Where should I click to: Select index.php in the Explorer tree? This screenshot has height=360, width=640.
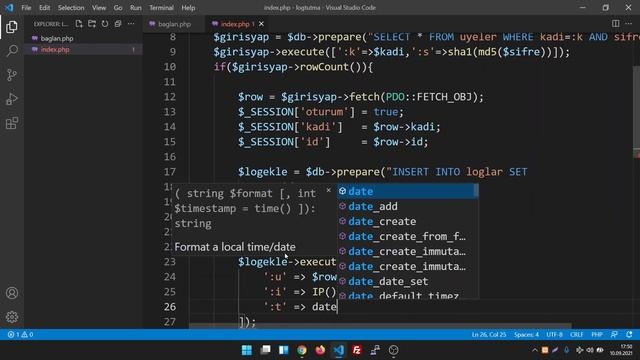point(83,50)
